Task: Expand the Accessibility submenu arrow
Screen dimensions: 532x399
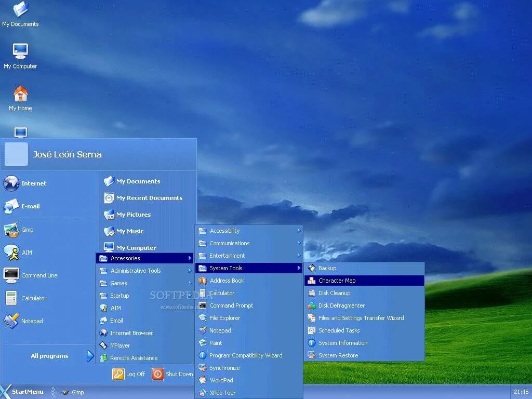Action: pos(299,231)
